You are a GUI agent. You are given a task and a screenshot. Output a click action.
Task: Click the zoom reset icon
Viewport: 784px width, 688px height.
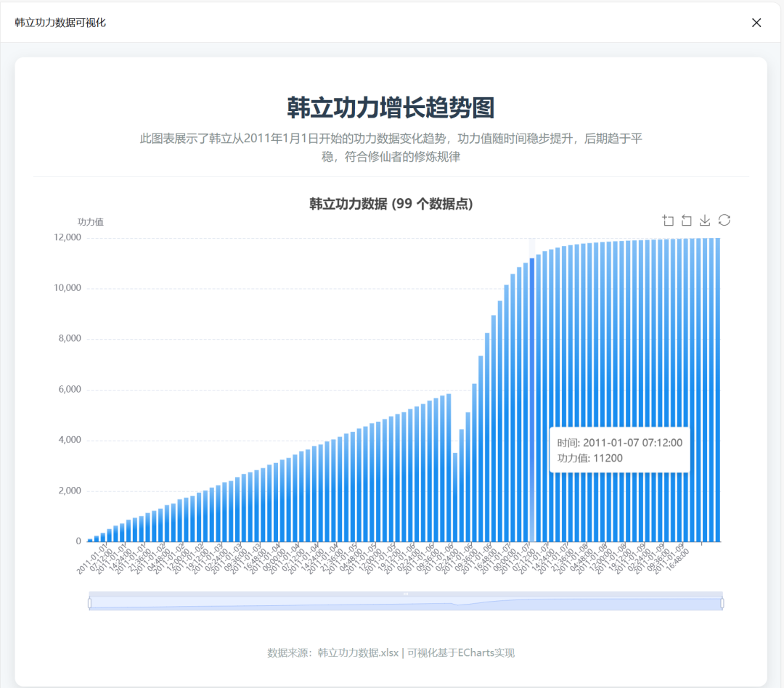686,220
